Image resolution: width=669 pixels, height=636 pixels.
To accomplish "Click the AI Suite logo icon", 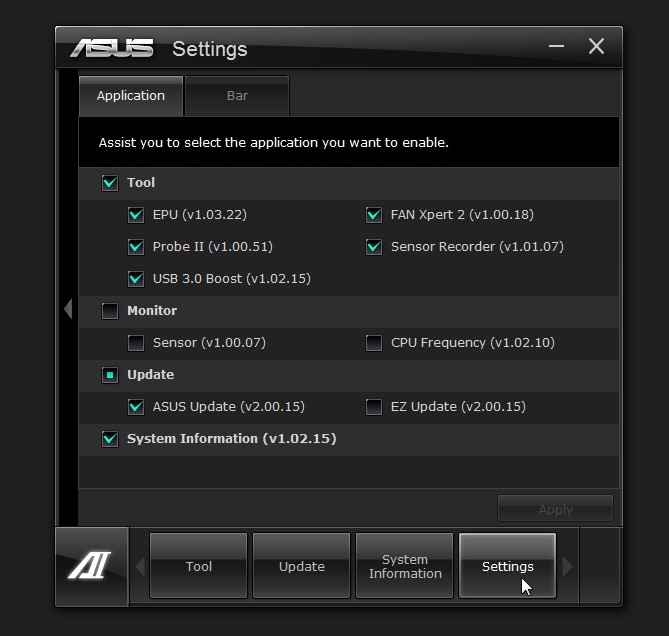I will [x=90, y=566].
